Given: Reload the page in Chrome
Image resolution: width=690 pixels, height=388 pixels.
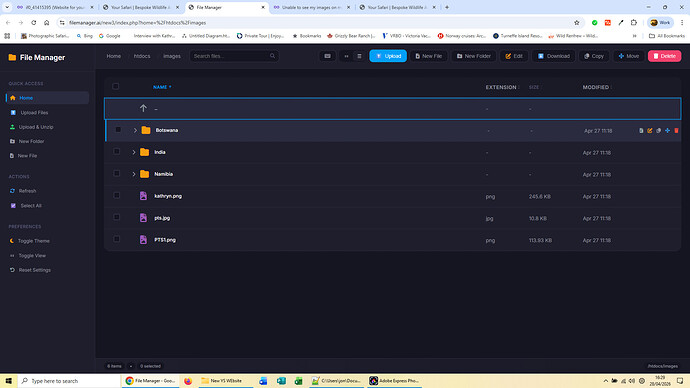Looking at the screenshot, I should point(33,22).
